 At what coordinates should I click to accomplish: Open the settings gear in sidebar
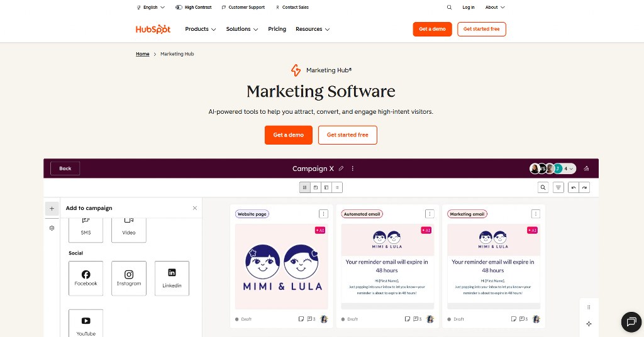click(52, 228)
